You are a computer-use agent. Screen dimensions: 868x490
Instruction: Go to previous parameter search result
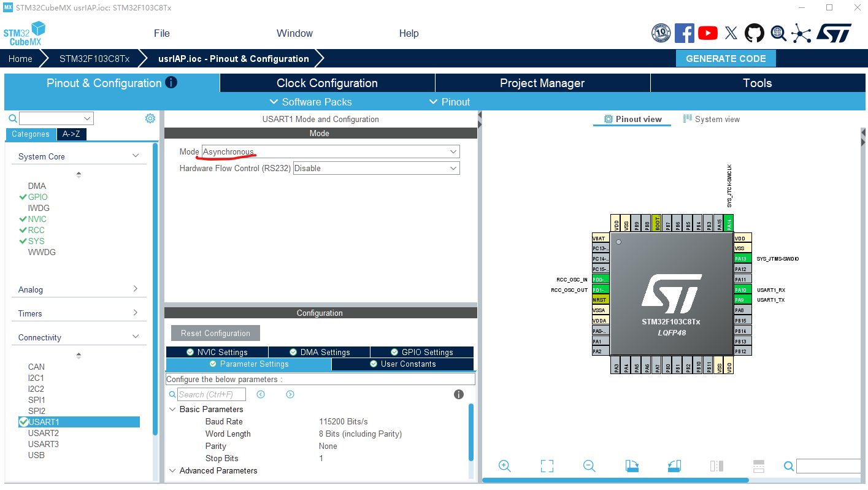coord(261,394)
